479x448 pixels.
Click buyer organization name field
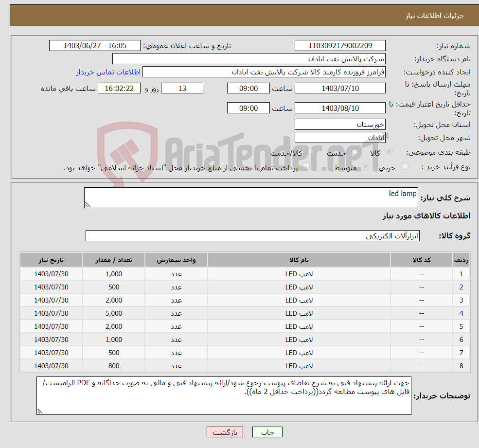click(249, 59)
